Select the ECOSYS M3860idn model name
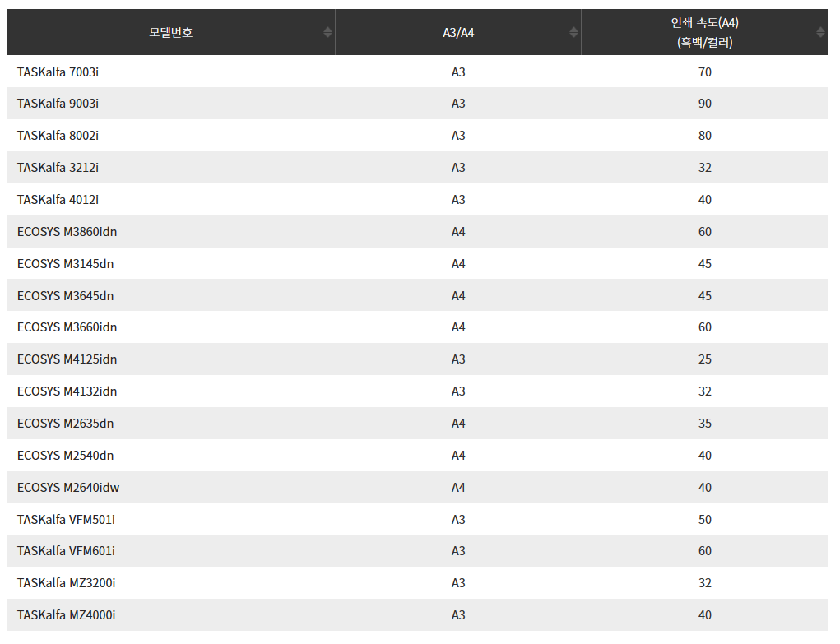 click(67, 232)
